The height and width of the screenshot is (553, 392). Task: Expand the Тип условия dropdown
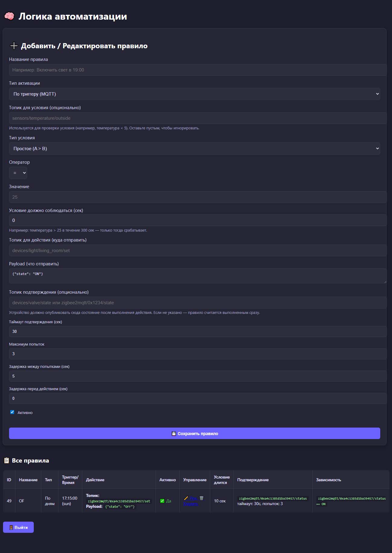pyautogui.click(x=194, y=149)
